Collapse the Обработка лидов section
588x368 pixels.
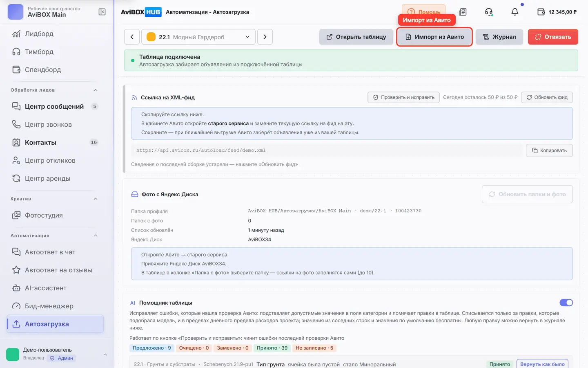(96, 90)
